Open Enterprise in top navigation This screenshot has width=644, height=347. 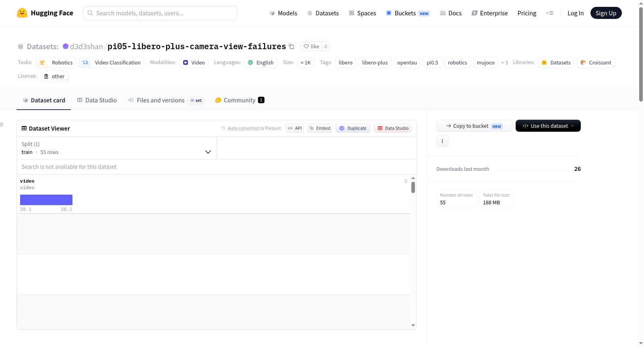(x=489, y=13)
